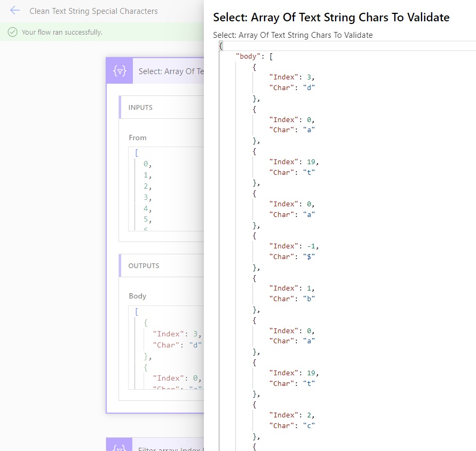Click the Char value "$" in output
476x451 pixels.
pos(310,256)
